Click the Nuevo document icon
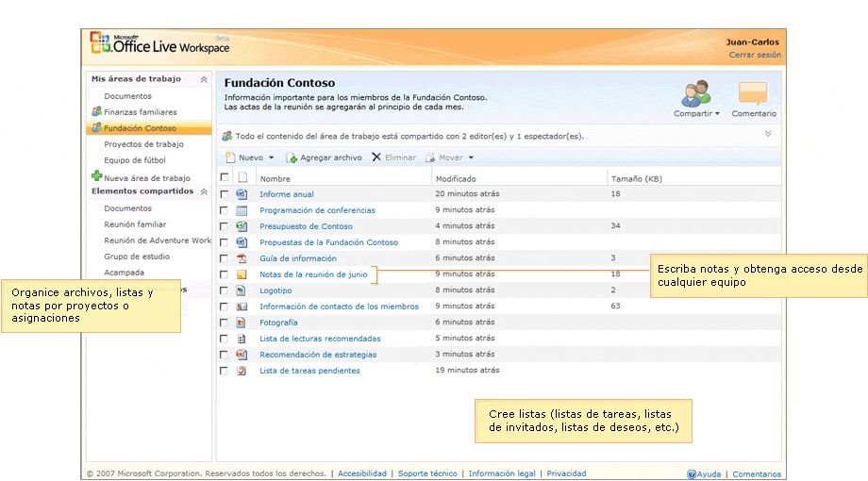Image resolution: width=868 pixels, height=481 pixels. [230, 158]
